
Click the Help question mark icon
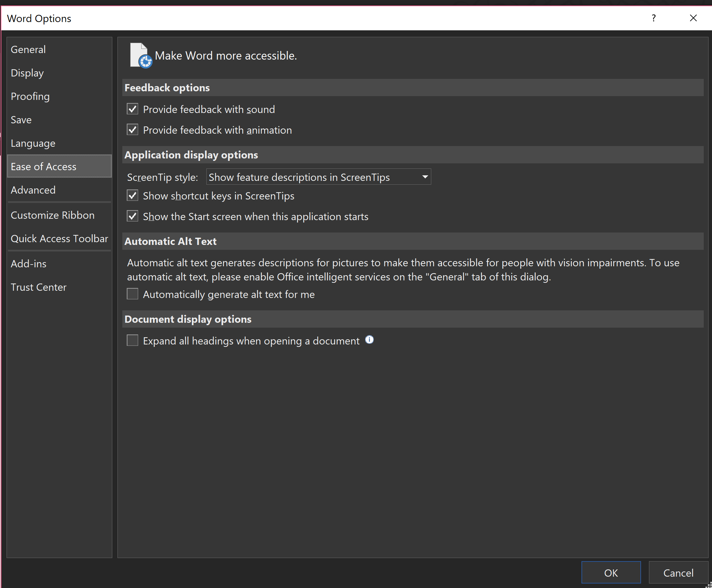pos(653,18)
